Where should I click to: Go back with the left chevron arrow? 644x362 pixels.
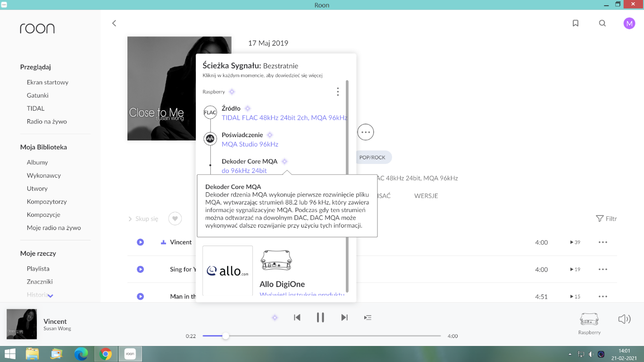114,23
